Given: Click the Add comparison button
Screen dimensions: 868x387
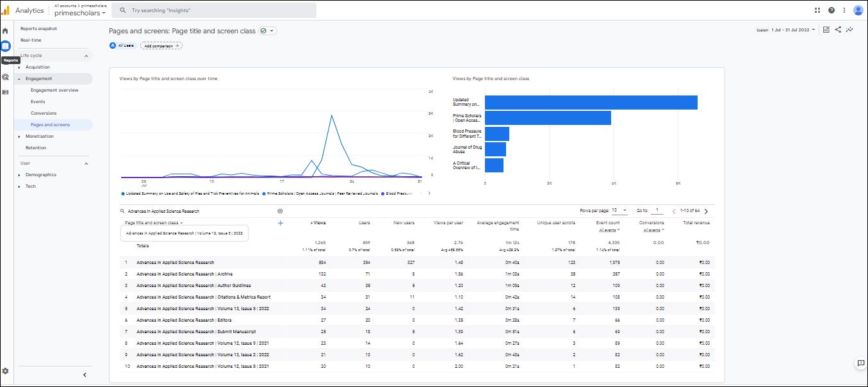Looking at the screenshot, I should click(x=161, y=45).
